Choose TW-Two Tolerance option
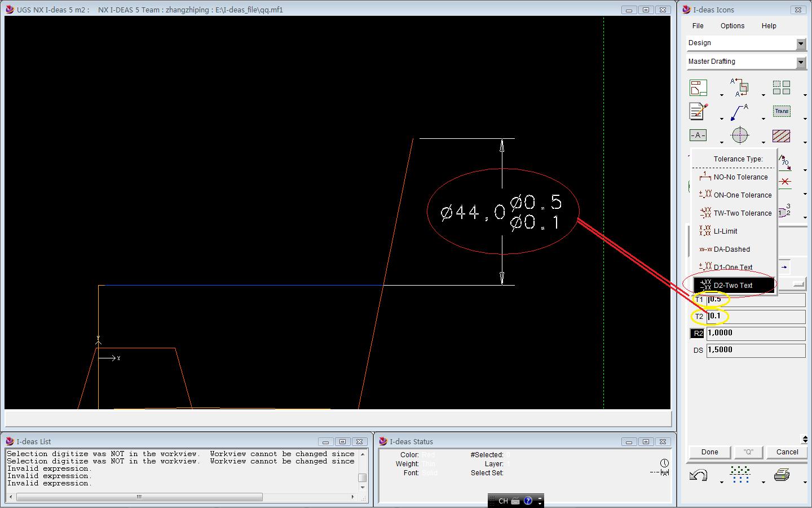Screen dimensions: 812x508 click(734, 213)
